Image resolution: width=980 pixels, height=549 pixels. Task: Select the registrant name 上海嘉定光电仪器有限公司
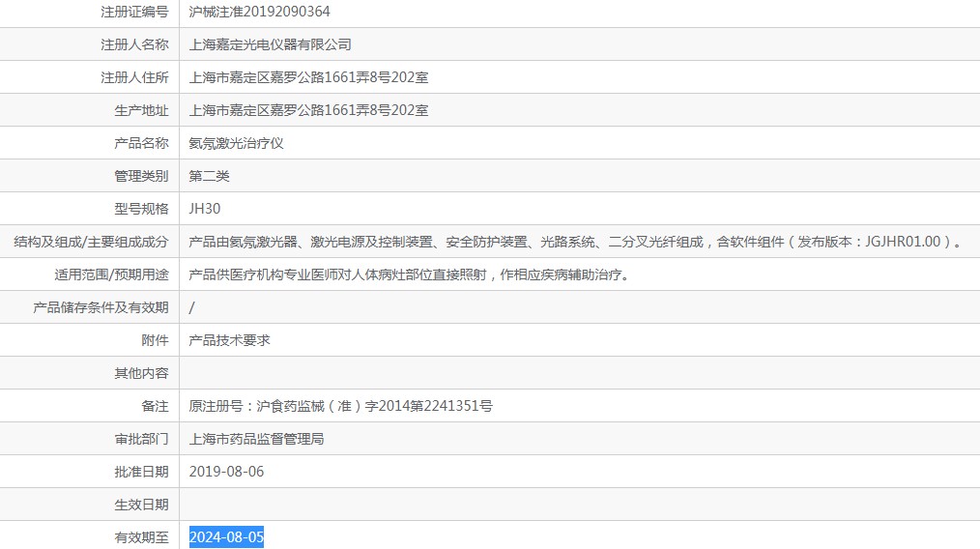click(x=270, y=44)
